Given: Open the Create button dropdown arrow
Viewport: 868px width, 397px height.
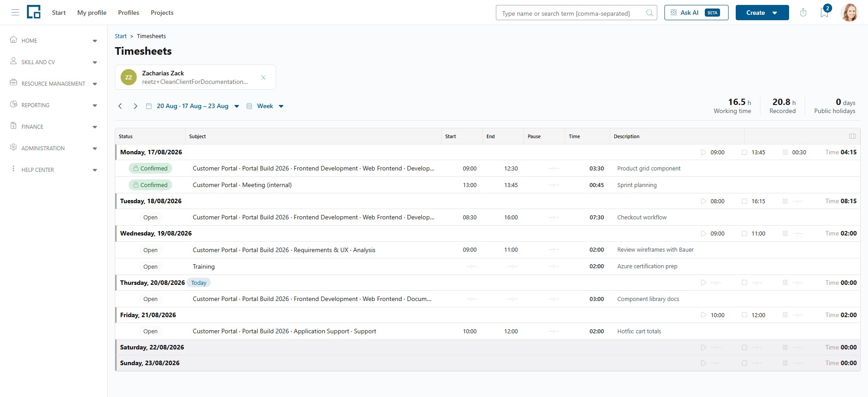Looking at the screenshot, I should 775,13.
